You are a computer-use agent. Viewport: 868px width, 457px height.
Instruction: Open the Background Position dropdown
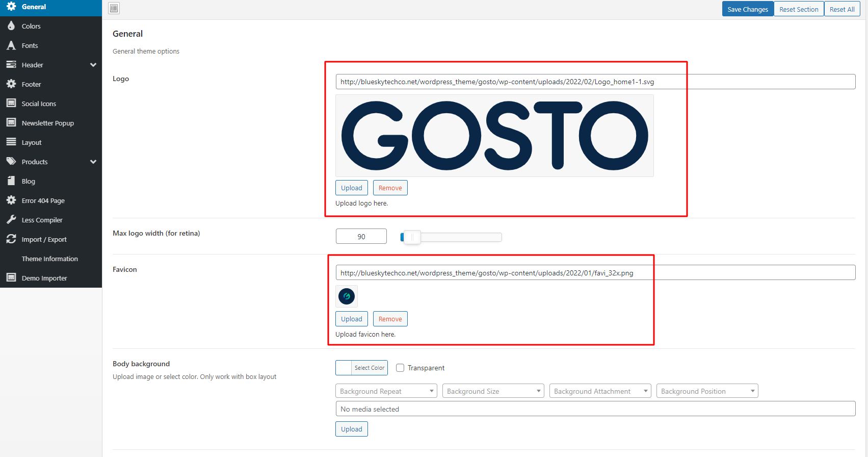pyautogui.click(x=707, y=391)
